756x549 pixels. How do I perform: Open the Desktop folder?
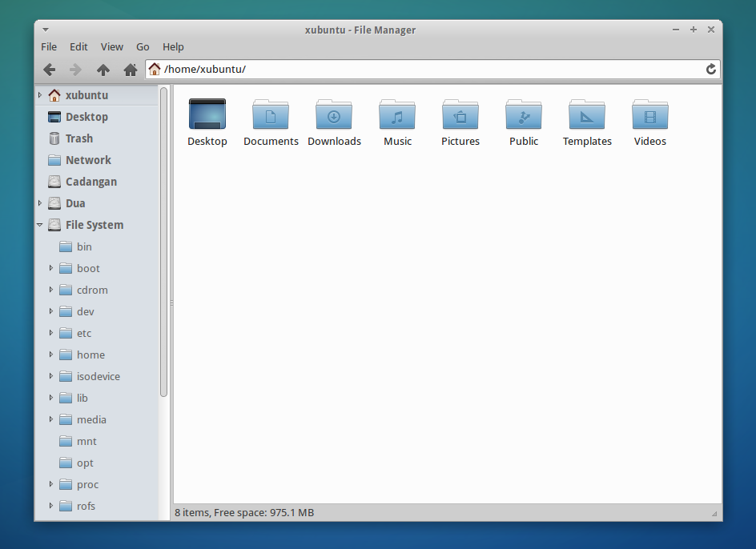click(207, 114)
